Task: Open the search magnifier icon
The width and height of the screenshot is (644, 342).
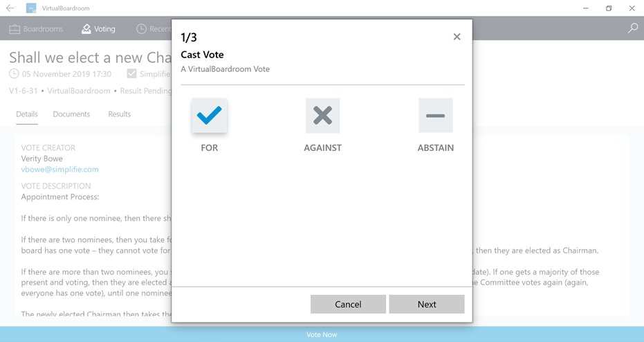Action: coord(632,28)
